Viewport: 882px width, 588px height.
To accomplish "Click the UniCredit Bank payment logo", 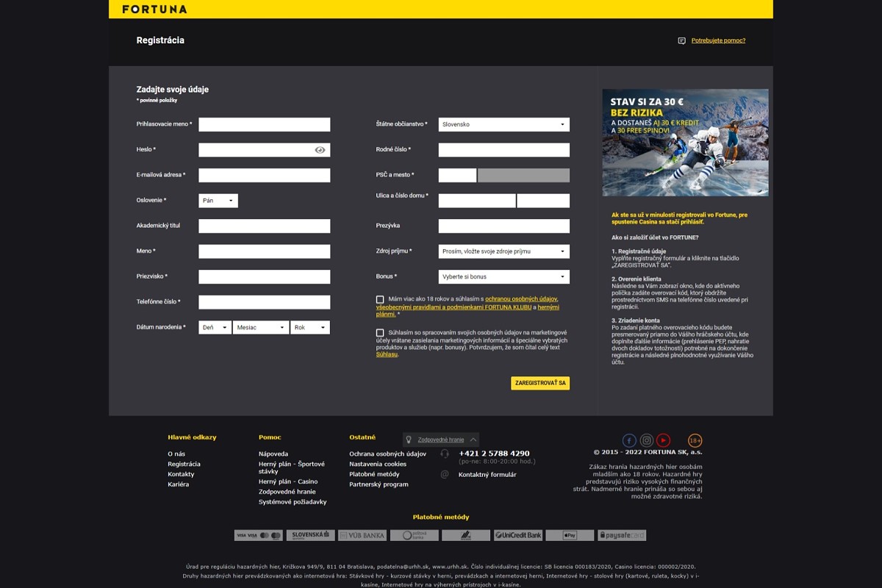I will point(518,535).
